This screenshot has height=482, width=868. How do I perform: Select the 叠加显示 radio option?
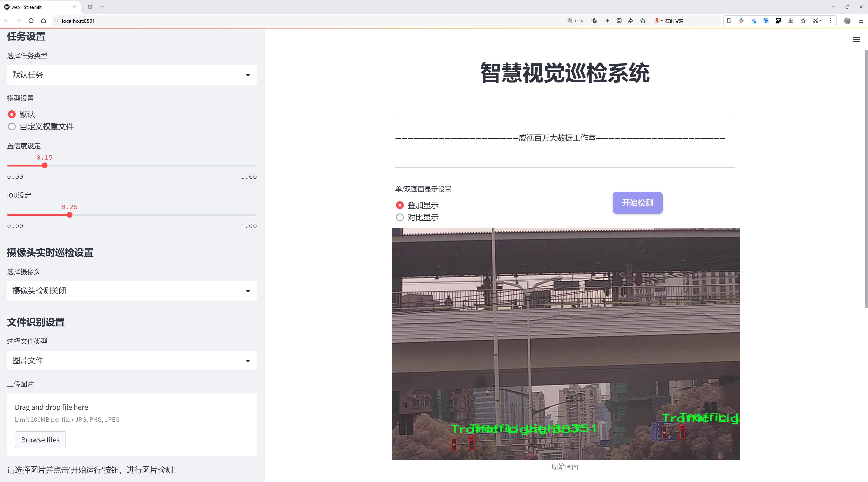click(400, 205)
